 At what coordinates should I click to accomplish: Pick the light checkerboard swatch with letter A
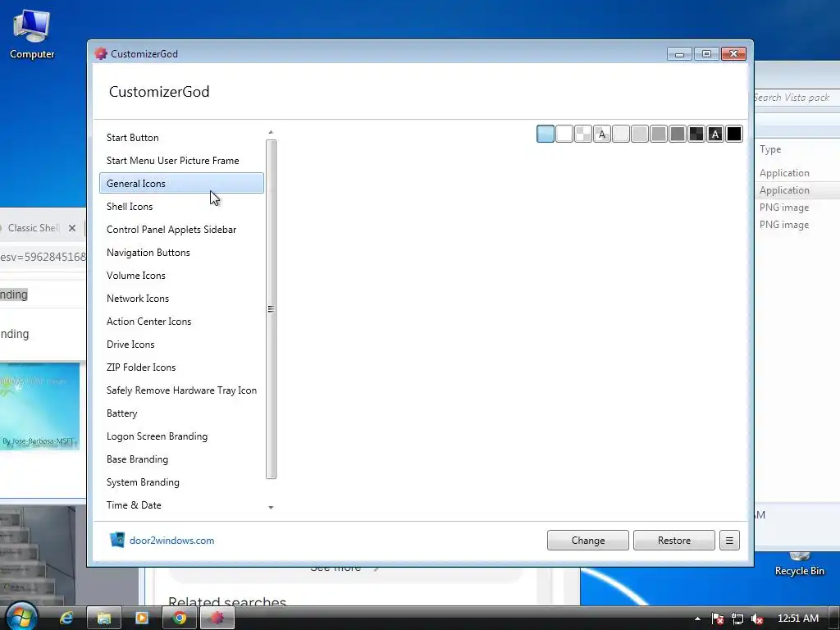click(602, 134)
